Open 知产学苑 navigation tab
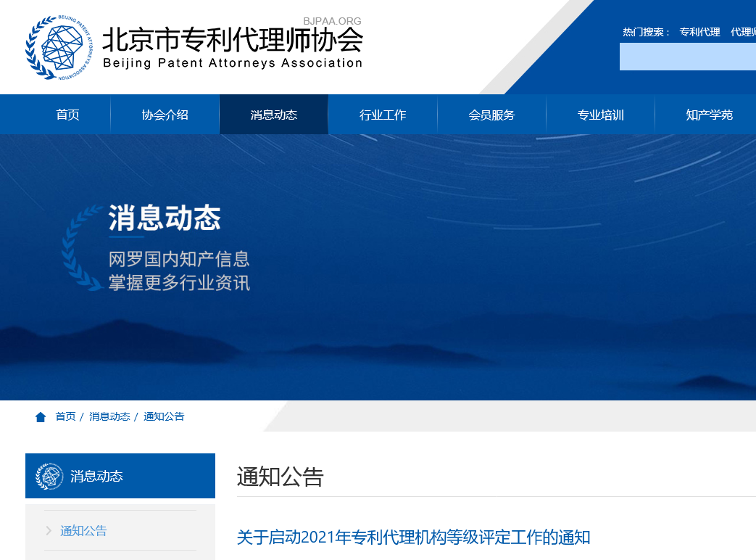This screenshot has height=560, width=756. click(709, 115)
